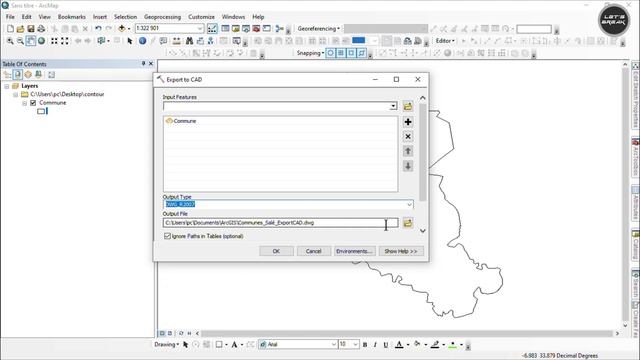
Task: Move feature down with arrow icon
Action: [407, 166]
